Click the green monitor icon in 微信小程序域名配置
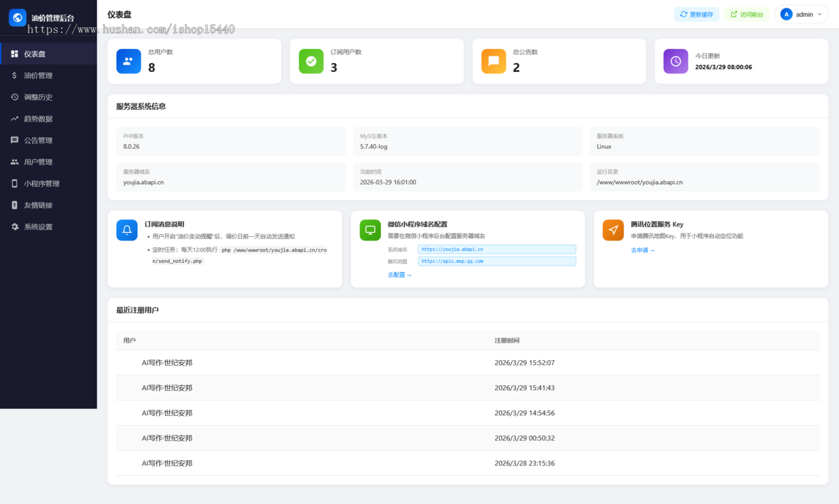 371,230
